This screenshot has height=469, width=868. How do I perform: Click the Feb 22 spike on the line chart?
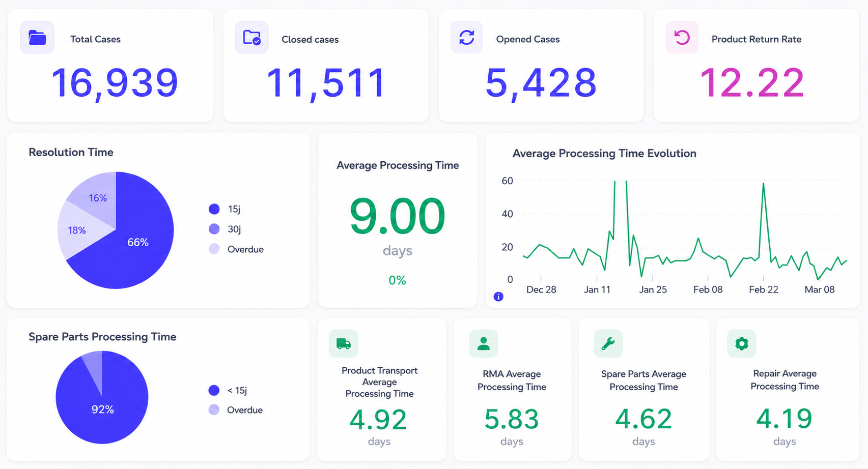pyautogui.click(x=764, y=184)
